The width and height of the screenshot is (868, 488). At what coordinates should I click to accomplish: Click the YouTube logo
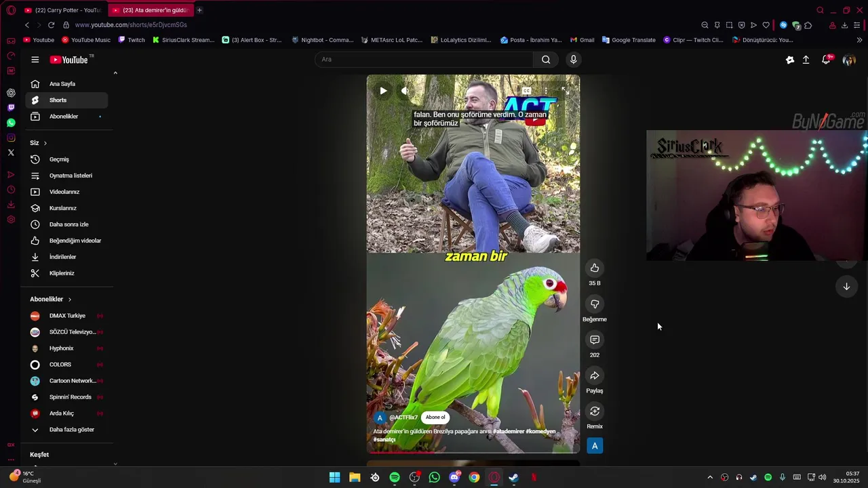[x=69, y=60]
